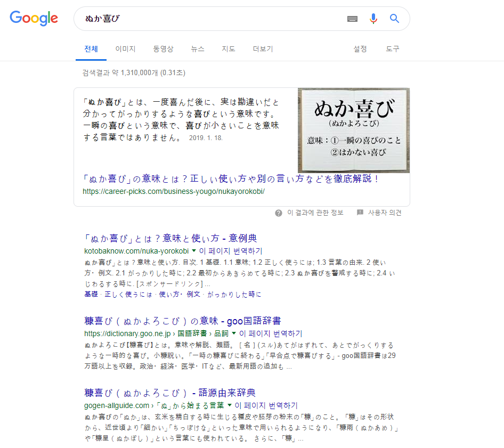Click the question mark icon beside 이 결과에 관한 정보
Screen dimensions: 504x448
tap(278, 213)
